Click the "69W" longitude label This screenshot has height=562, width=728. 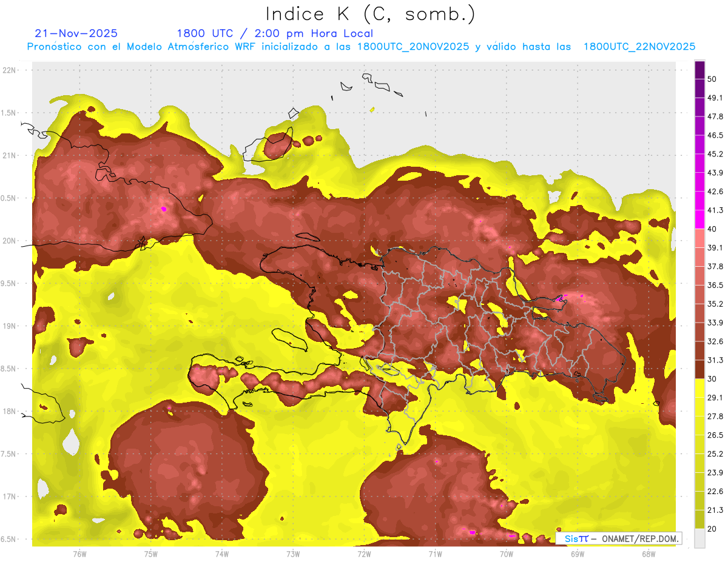577,554
